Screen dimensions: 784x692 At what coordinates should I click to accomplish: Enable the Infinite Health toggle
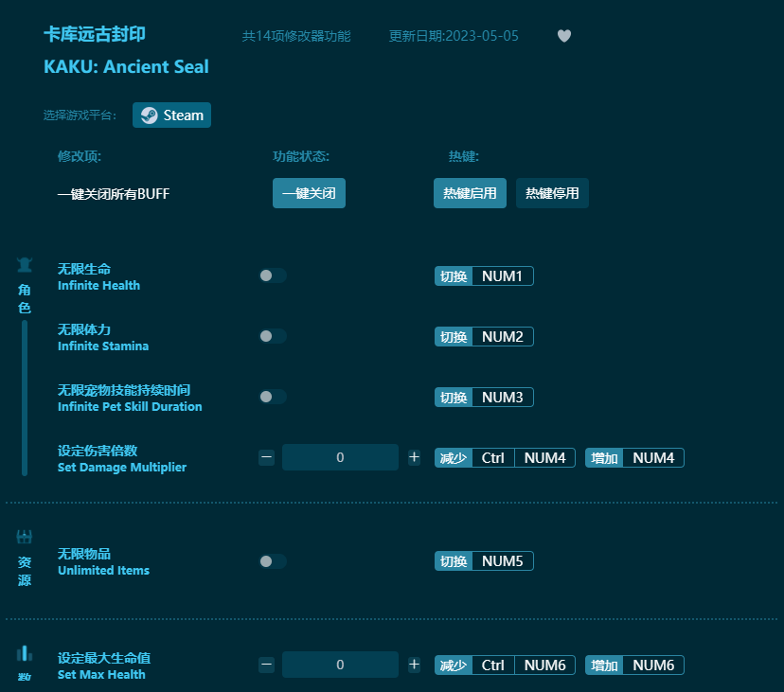point(273,275)
